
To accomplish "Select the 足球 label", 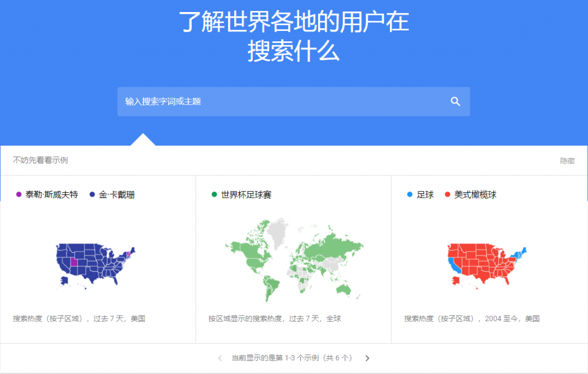I will [x=425, y=194].
